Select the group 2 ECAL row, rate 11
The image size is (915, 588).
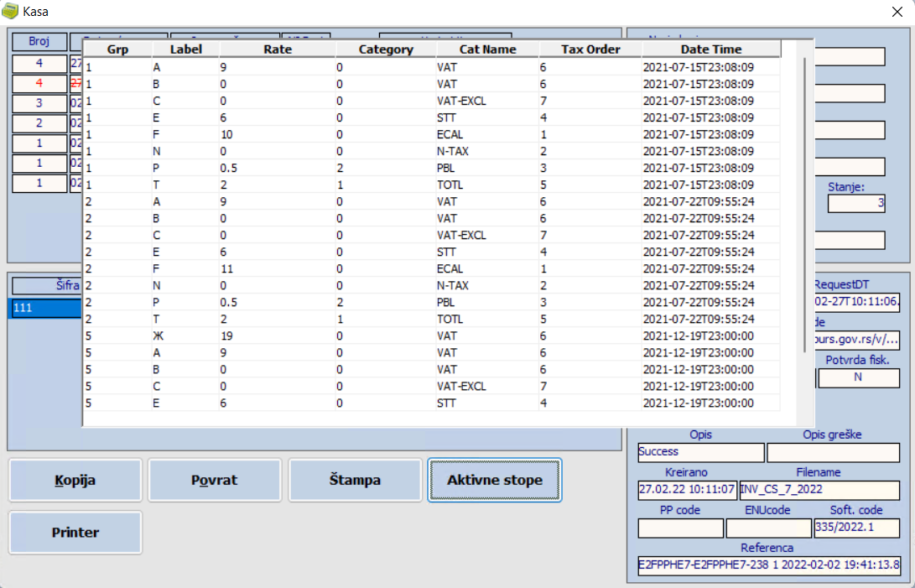click(x=432, y=268)
